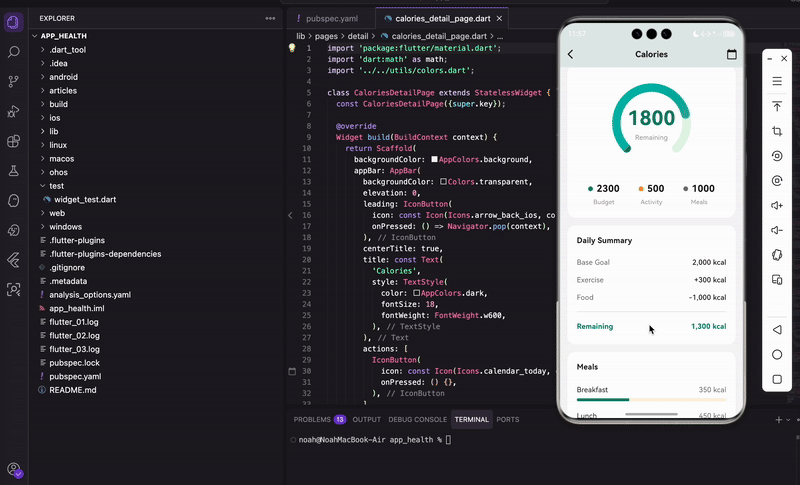Collapse the APP_HEALTH root folder
This screenshot has height=485, width=800.
35,36
